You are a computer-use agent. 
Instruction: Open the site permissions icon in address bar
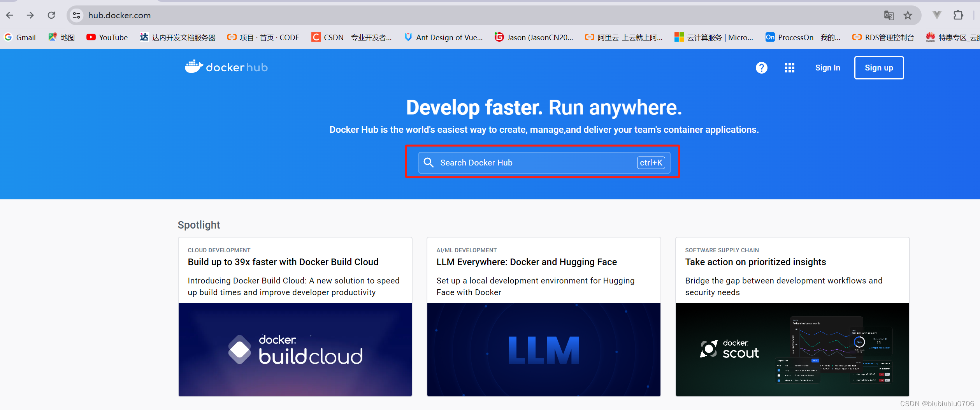coord(76,15)
